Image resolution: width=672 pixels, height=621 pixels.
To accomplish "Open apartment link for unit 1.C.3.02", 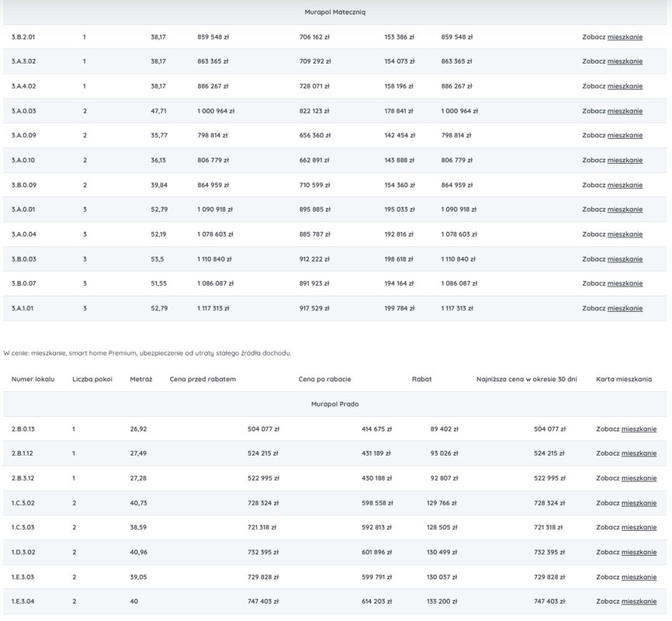I will click(639, 503).
